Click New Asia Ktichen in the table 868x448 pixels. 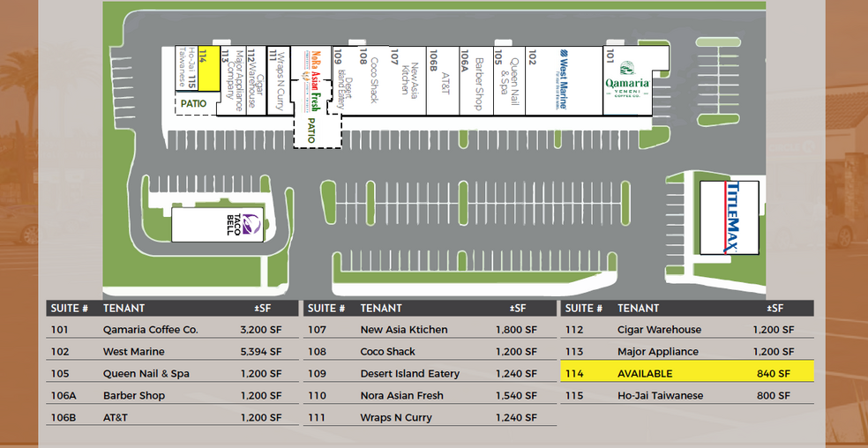pos(403,330)
